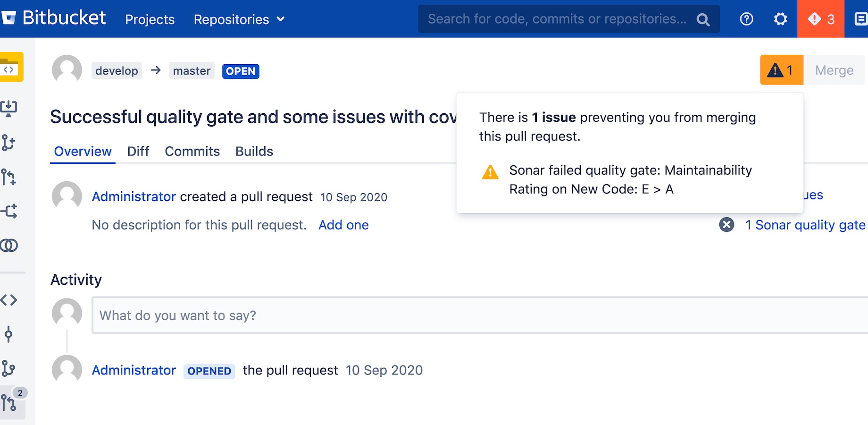Screen dimensions: 868x425
Task: Open the Commits icon in sidebar
Action: [x=8, y=334]
